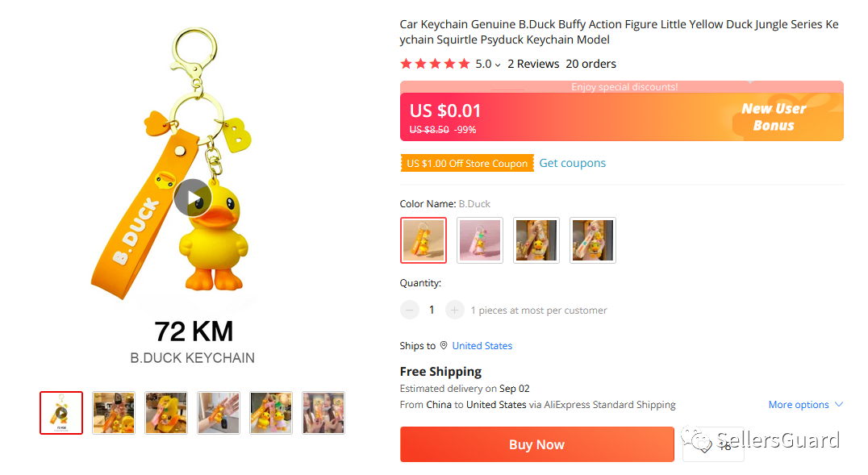Open the United States ship-to selector
Screen dimensions: 868x475
482,346
